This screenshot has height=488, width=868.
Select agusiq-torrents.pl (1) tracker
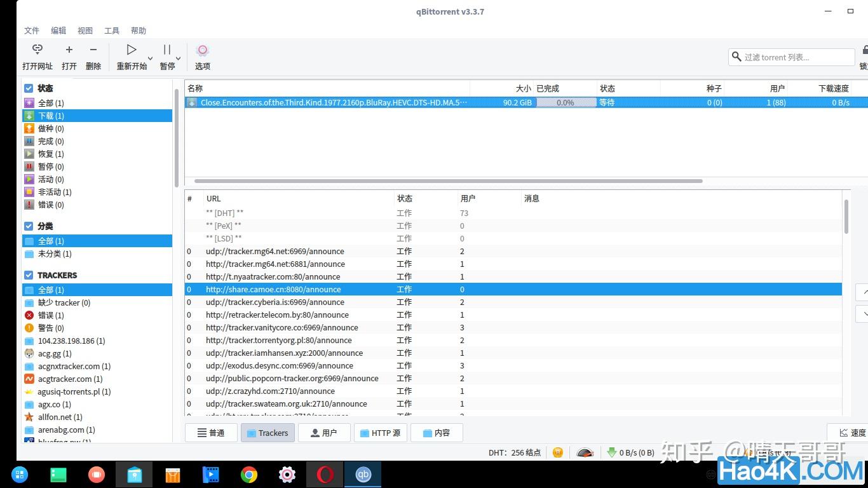[x=97, y=391]
